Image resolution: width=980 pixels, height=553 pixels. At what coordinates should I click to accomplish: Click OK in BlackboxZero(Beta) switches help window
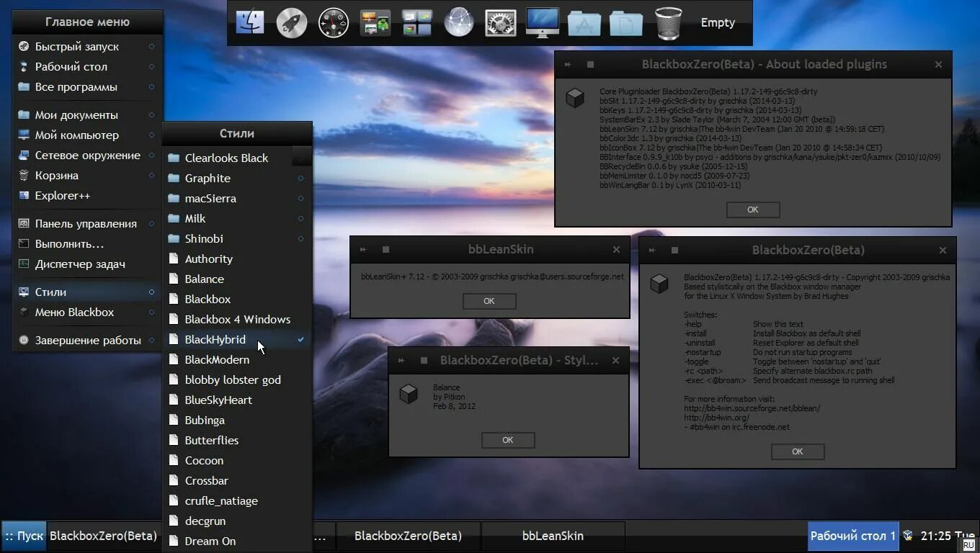(798, 451)
